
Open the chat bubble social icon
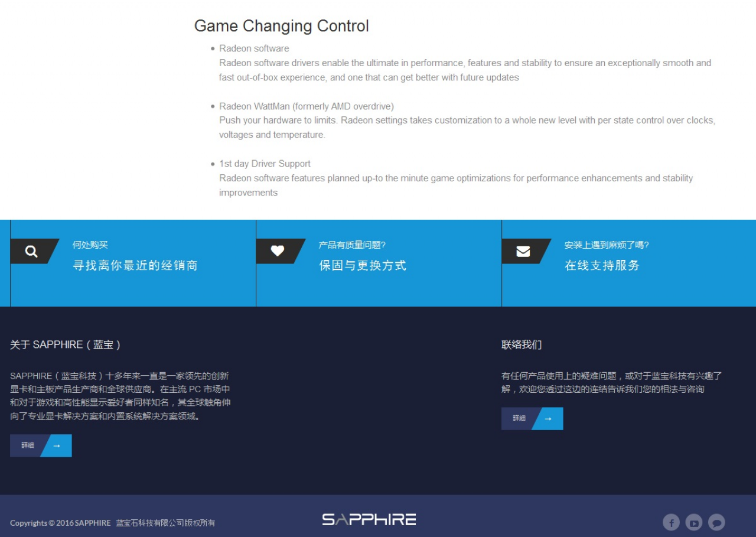coord(716,522)
